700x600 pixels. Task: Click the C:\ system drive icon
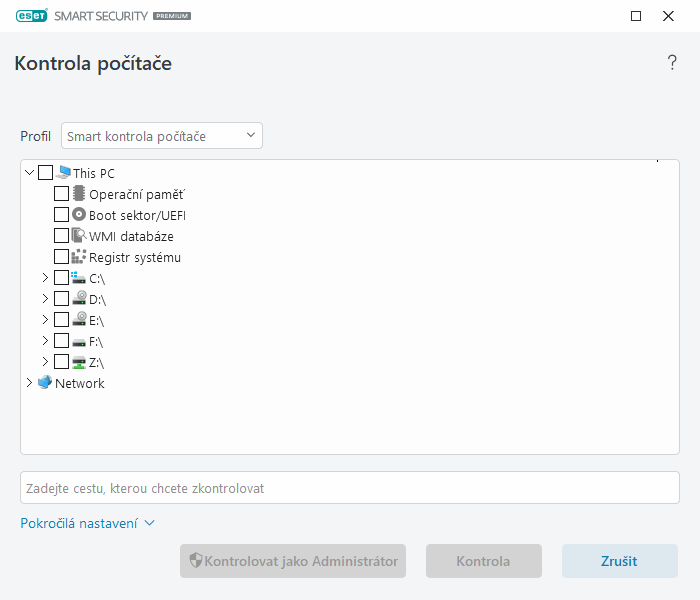[79, 278]
